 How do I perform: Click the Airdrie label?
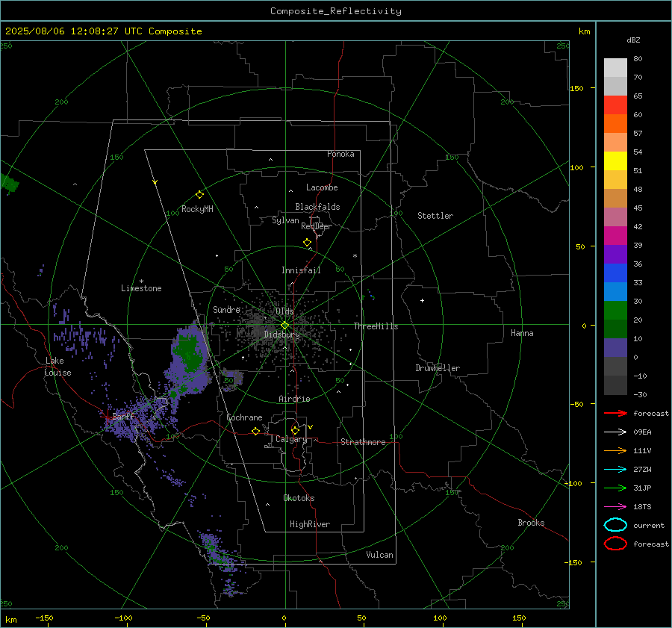pyautogui.click(x=294, y=399)
